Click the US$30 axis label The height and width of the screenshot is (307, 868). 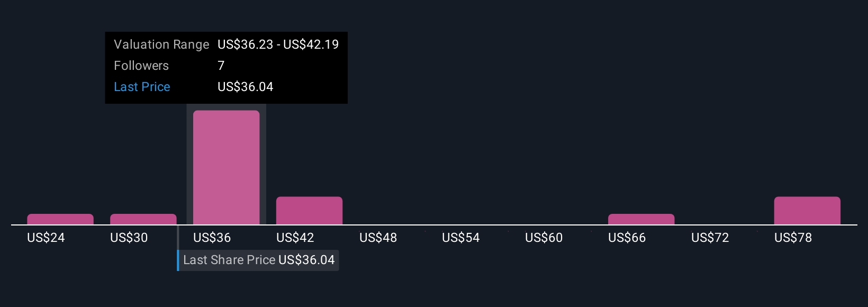click(129, 238)
